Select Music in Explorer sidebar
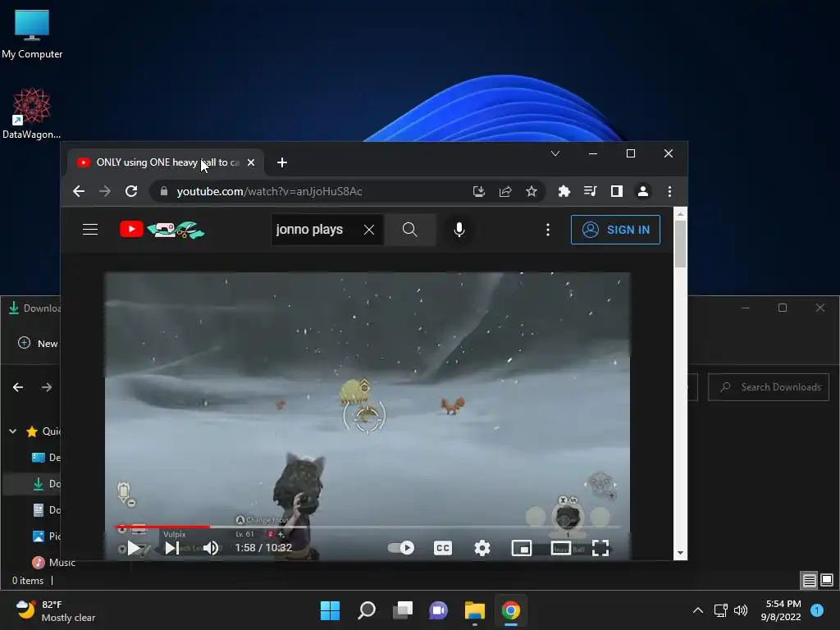The width and height of the screenshot is (840, 630). pyautogui.click(x=53, y=562)
